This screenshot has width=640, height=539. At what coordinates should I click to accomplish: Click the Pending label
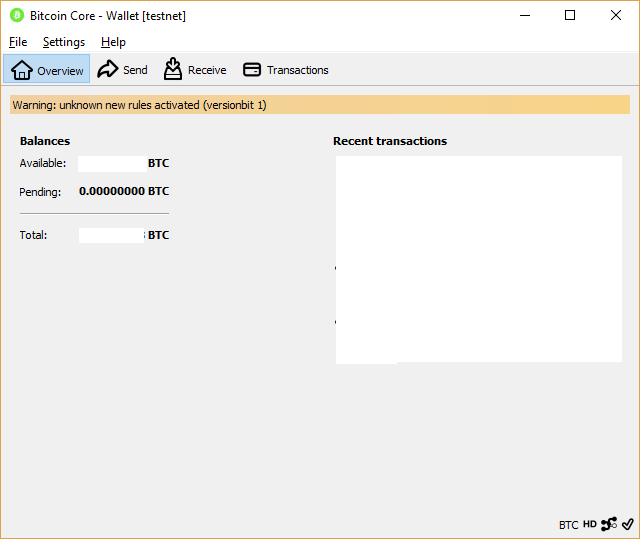coord(40,192)
